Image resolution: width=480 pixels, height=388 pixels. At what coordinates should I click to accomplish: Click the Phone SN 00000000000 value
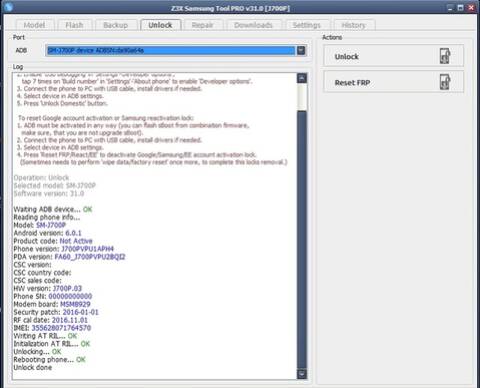coord(70,296)
